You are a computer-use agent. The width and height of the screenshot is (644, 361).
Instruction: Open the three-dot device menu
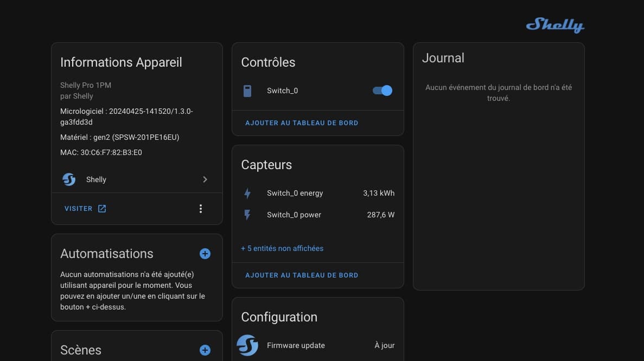[200, 208]
